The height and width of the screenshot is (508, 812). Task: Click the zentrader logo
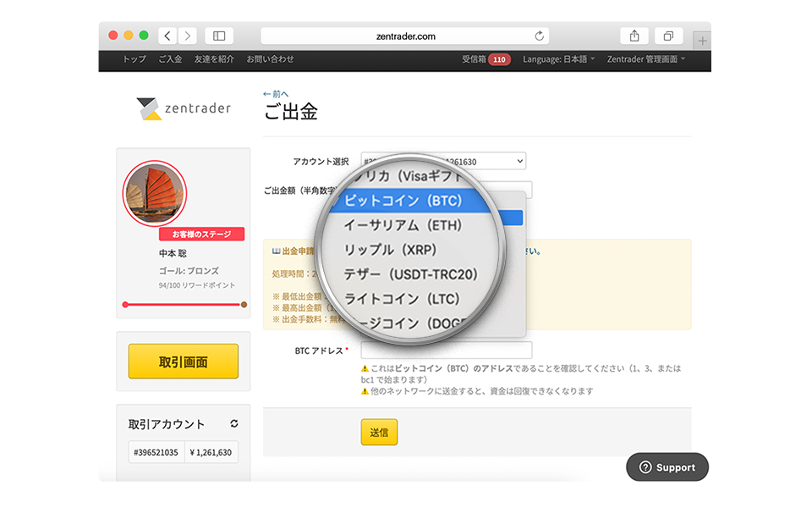click(183, 108)
